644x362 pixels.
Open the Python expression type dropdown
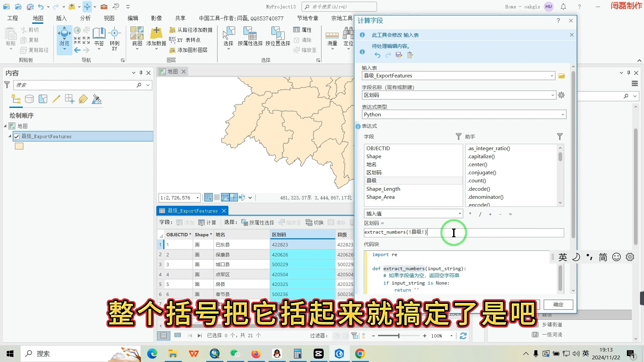click(562, 114)
